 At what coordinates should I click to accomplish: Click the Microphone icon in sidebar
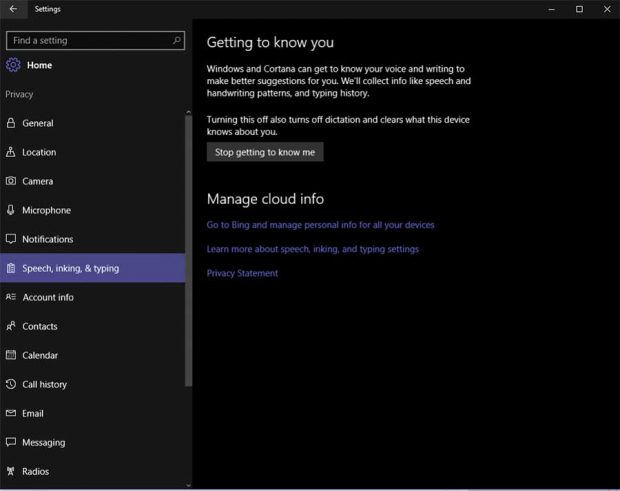[11, 210]
